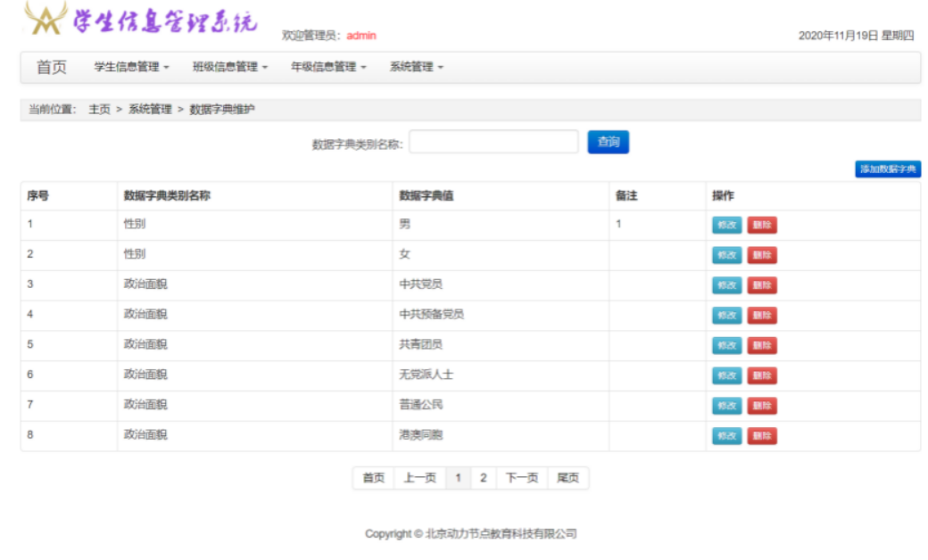Delete the 女 dictionary entry
Screen dimensions: 928x560
[761, 256]
